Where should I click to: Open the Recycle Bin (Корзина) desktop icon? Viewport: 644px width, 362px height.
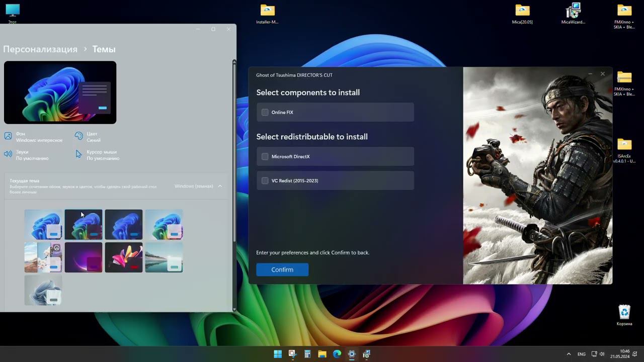[624, 315]
